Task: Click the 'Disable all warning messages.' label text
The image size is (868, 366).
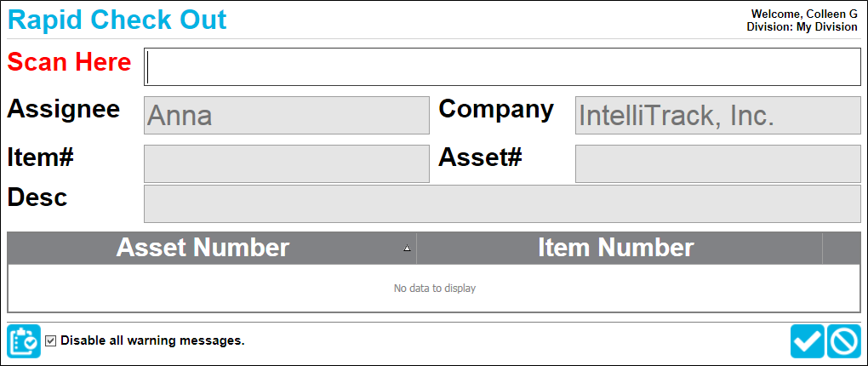Action: (152, 340)
